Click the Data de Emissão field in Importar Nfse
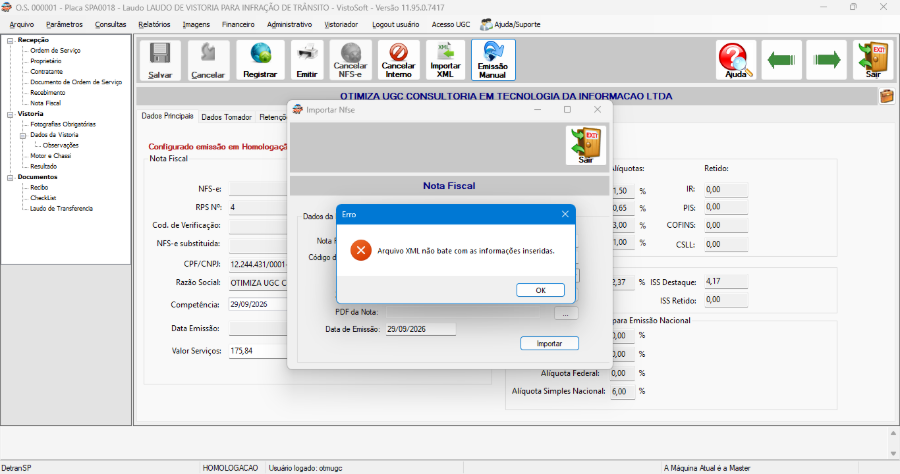This screenshot has height=474, width=900. point(421,329)
